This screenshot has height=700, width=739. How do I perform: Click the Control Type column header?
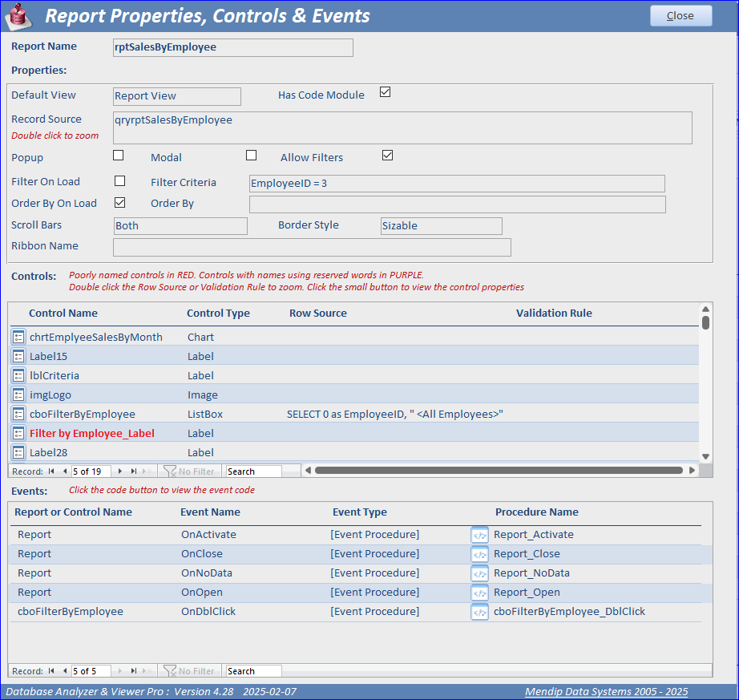218,313
